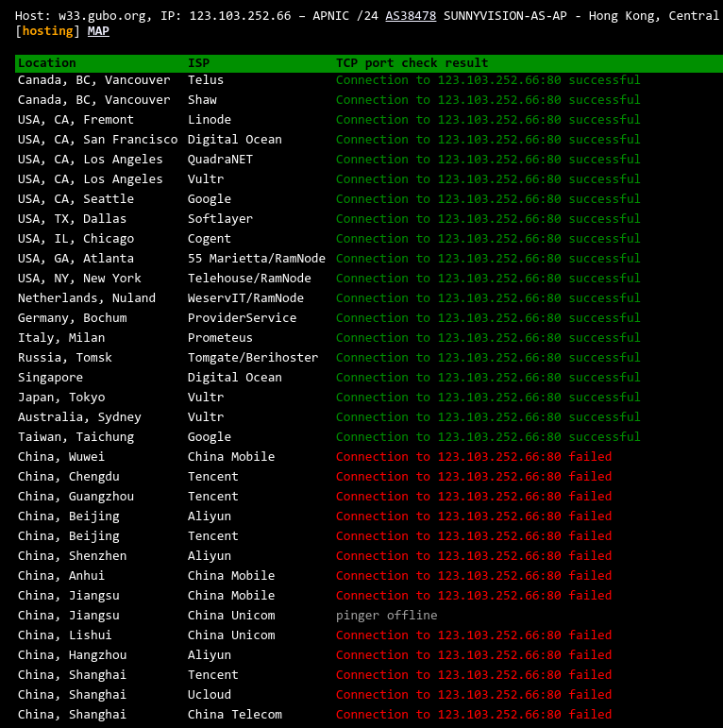The image size is (723, 728).
Task: Select the 'Telehouse/RamNode' ISP cell
Action: [x=249, y=279]
